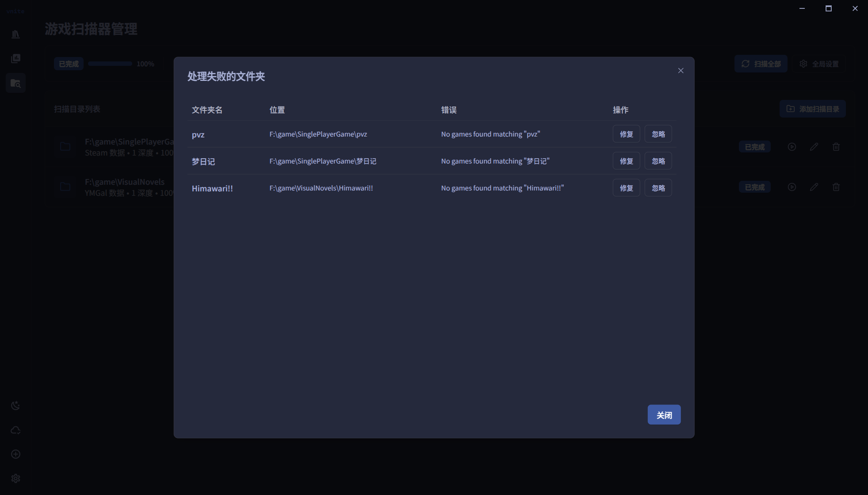Image resolution: width=868 pixels, height=495 pixels.
Task: Click folder icon of SinglePlayerGame row
Action: (65, 146)
